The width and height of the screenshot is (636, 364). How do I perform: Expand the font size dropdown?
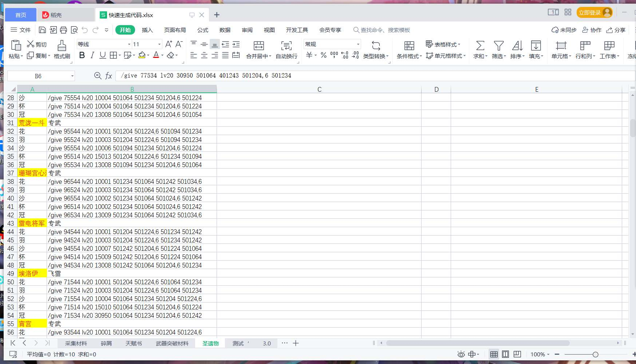(159, 44)
